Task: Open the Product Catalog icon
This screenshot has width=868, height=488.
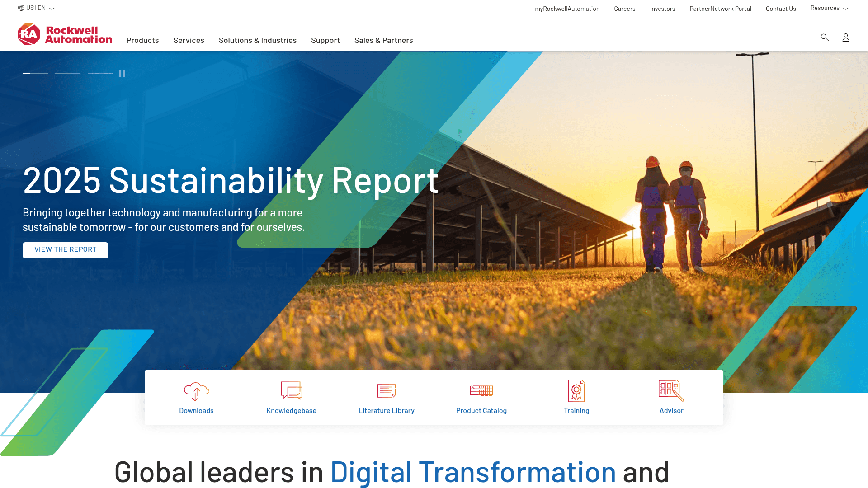Action: (481, 391)
